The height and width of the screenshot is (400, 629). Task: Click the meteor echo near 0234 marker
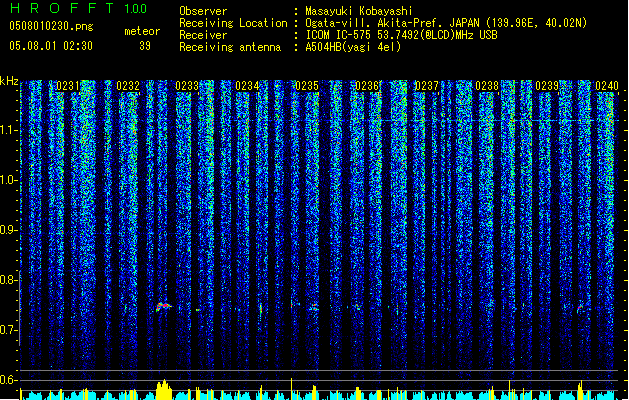click(x=261, y=309)
